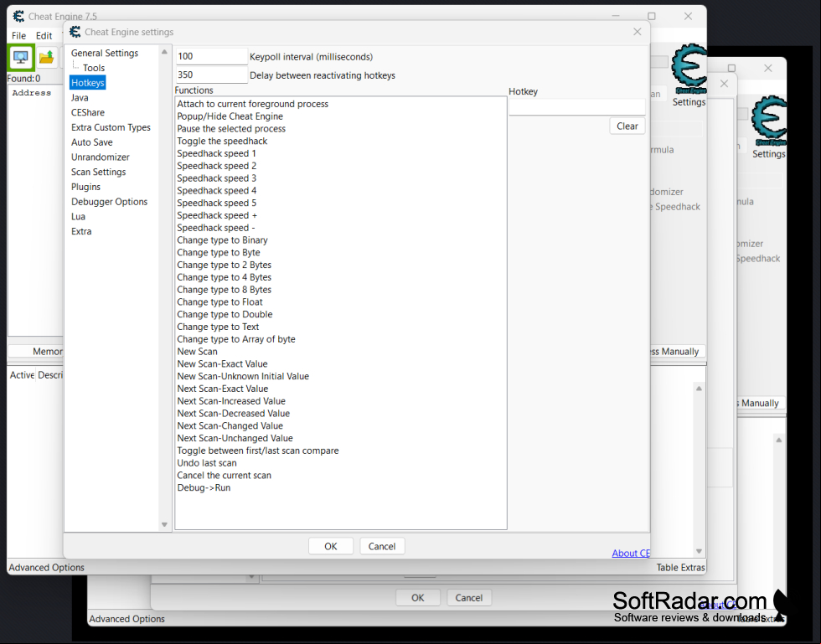
Task: Select 'Next Scan-Decreased Value'
Action: click(233, 414)
